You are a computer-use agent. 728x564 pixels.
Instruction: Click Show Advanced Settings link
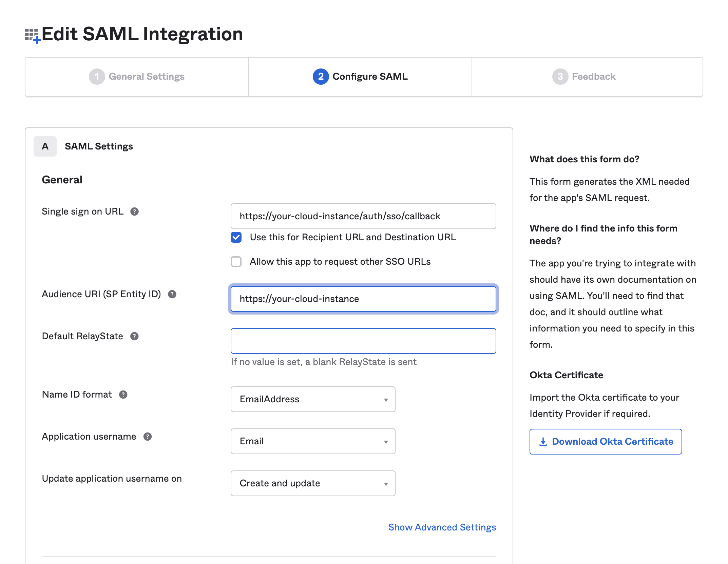[442, 527]
